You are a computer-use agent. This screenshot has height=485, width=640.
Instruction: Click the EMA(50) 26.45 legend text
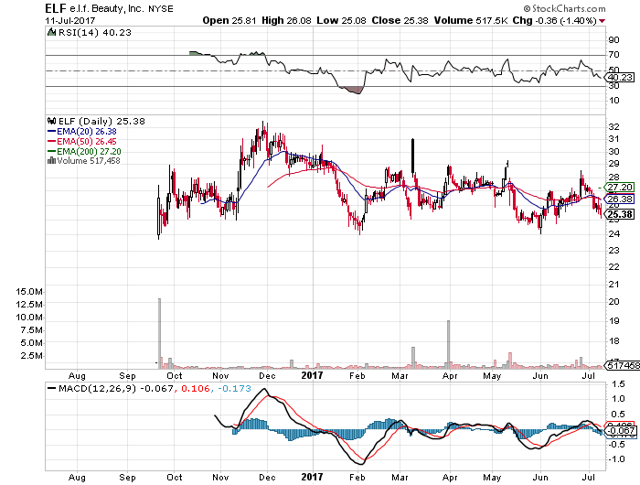(87, 142)
